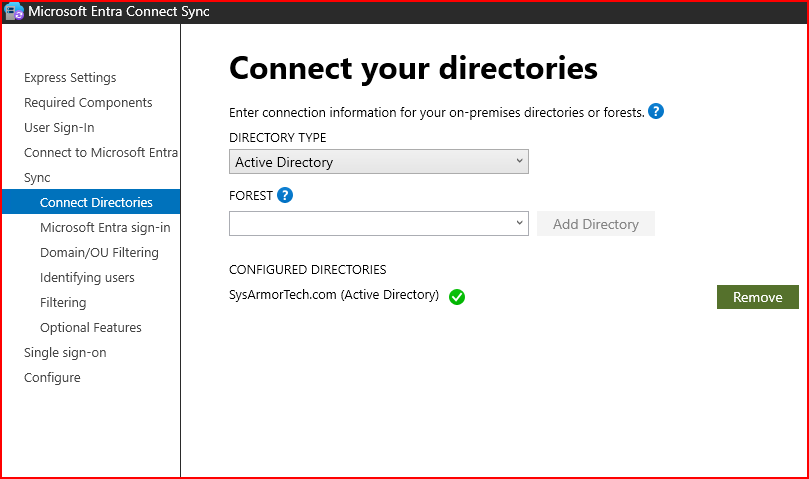The image size is (809, 479).
Task: Go to Express Settings step
Action: 70,77
